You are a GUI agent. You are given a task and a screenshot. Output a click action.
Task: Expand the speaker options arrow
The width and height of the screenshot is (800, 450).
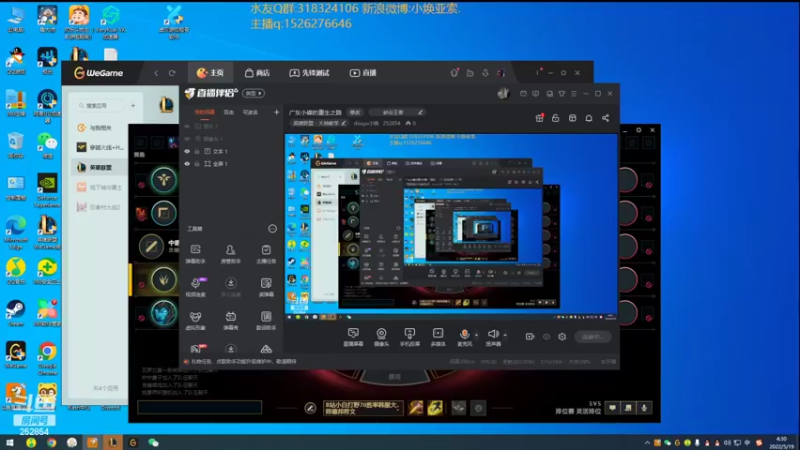point(505,335)
